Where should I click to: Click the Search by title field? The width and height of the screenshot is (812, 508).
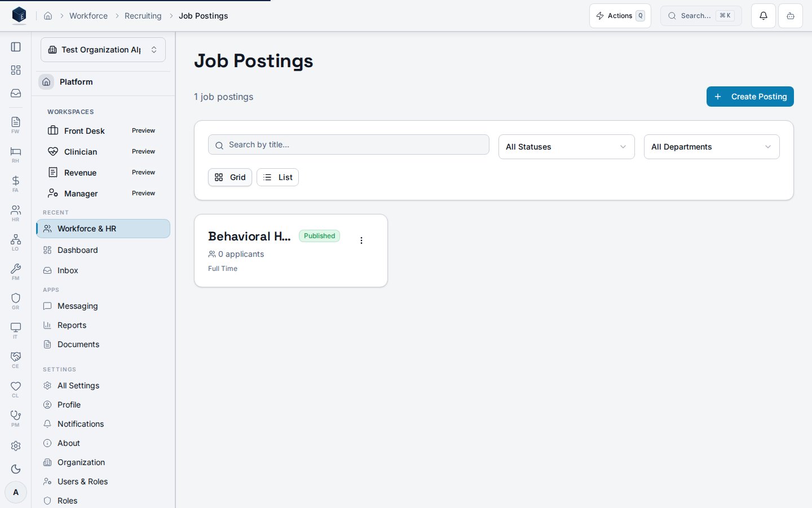click(x=348, y=144)
